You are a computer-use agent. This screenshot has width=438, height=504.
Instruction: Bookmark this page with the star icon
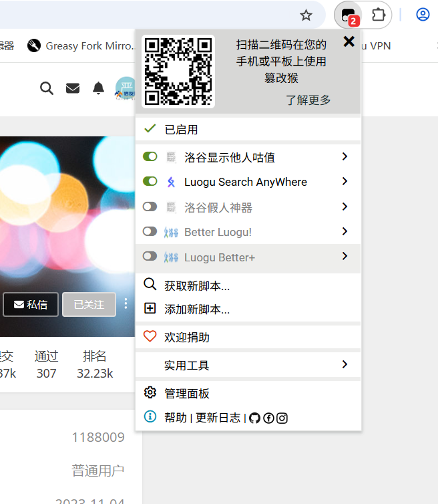[306, 15]
